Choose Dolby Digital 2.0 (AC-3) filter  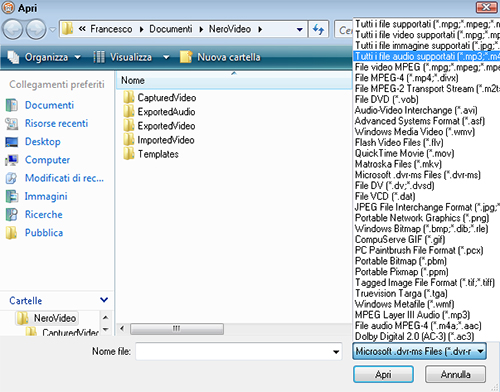[427, 336]
